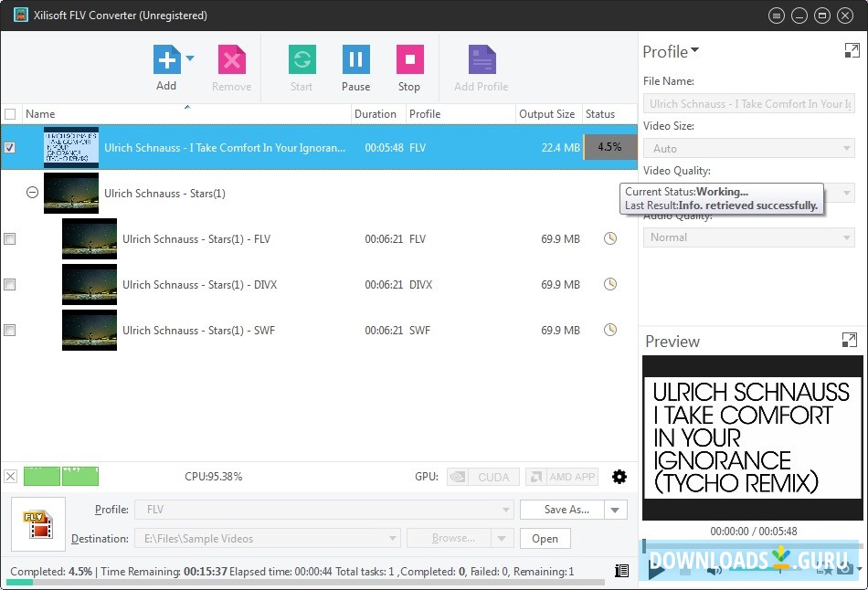This screenshot has height=590, width=868.
Task: Take a snapshot with the camera icon
Action: [x=844, y=570]
